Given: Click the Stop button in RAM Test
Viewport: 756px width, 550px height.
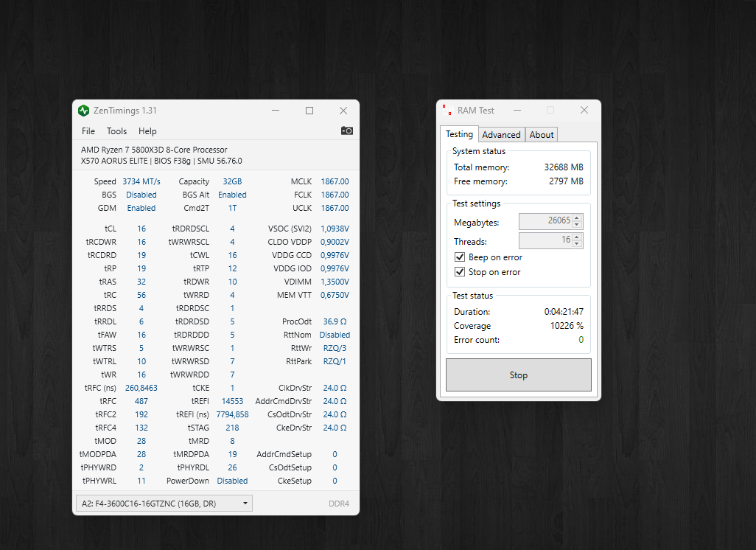Looking at the screenshot, I should 518,375.
